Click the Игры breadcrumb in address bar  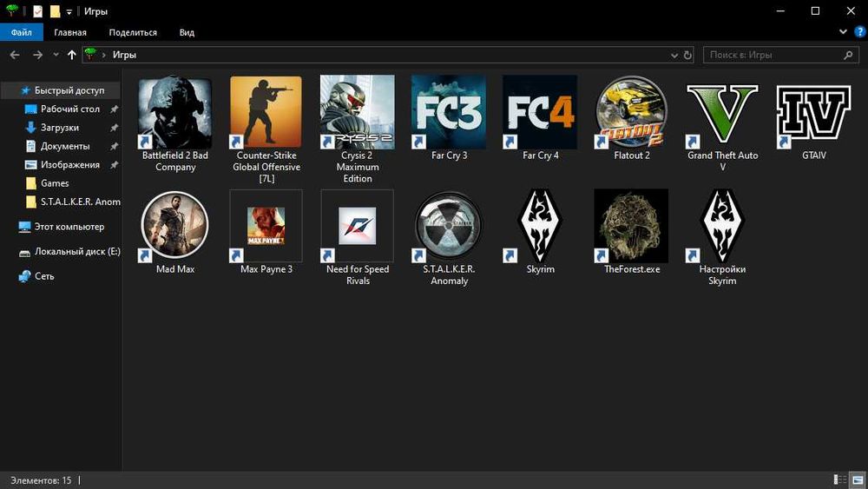click(x=124, y=55)
